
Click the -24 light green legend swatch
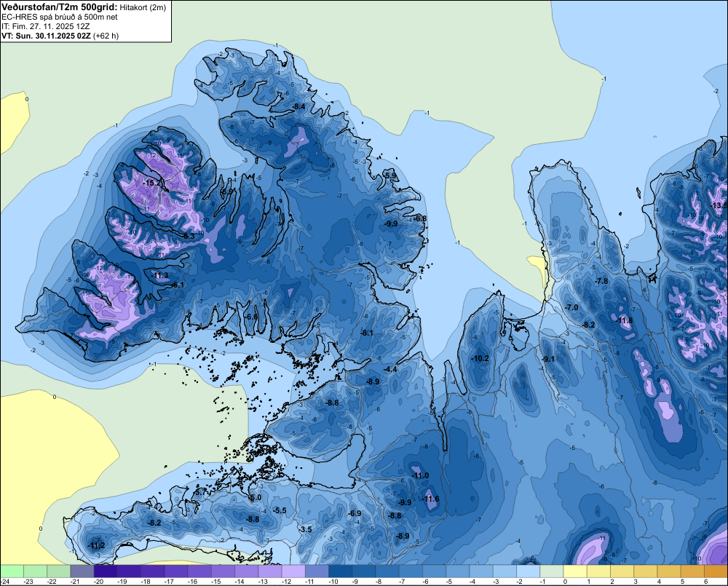coord(12,571)
